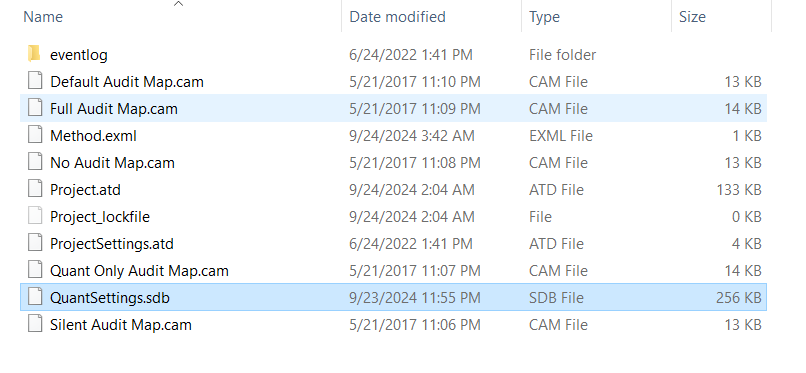Click the Default Audit Map.cam file icon
The image size is (806, 373).
coord(34,82)
